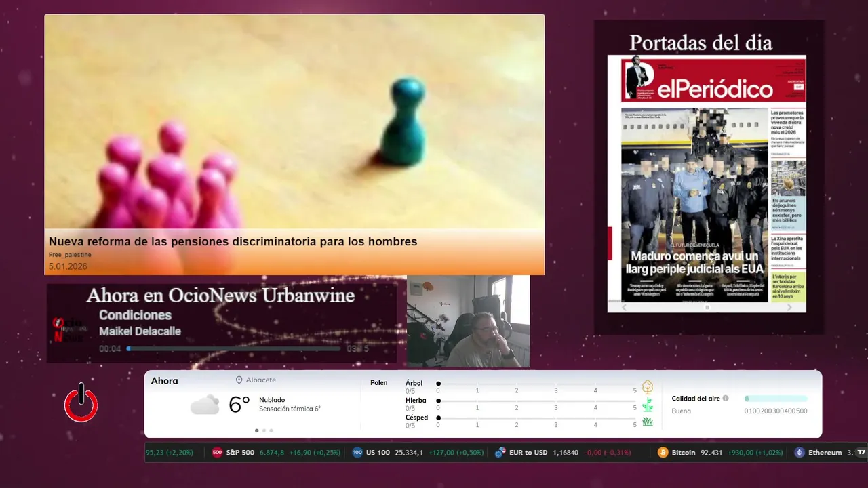Click the '6°' temperature reading
Viewport: 868px width, 488px height.
pos(239,405)
